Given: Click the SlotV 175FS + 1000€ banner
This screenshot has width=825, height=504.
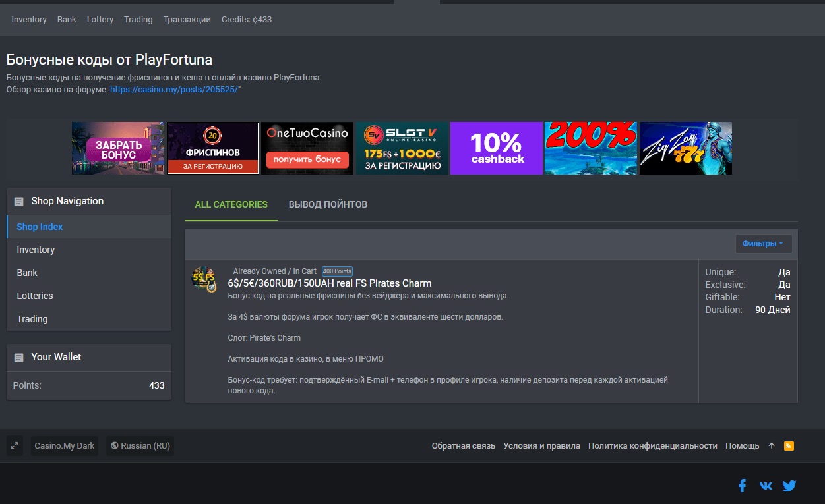Looking at the screenshot, I should pyautogui.click(x=402, y=148).
